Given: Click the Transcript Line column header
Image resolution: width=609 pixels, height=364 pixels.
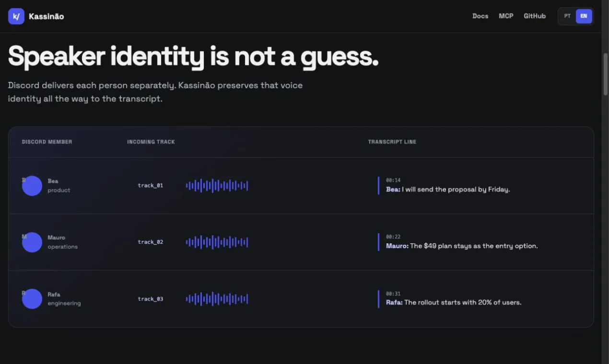Looking at the screenshot, I should (x=392, y=142).
